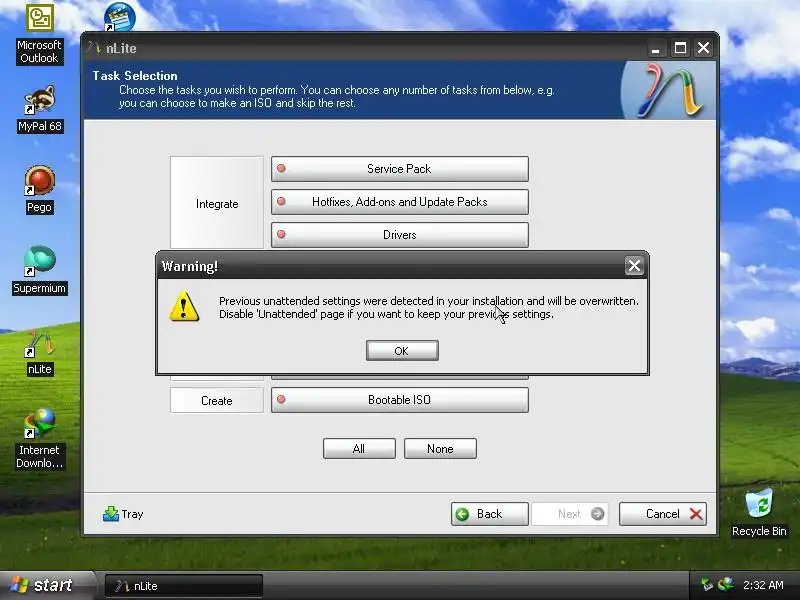Click the Safely Remove Hardware tray icon
Image resolution: width=800 pixels, height=600 pixels.
pos(707,585)
